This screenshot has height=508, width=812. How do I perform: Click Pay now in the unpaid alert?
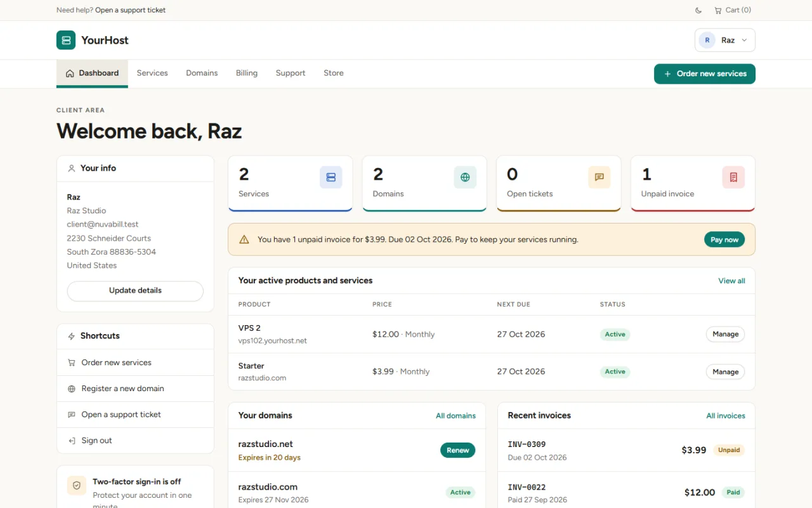point(724,239)
